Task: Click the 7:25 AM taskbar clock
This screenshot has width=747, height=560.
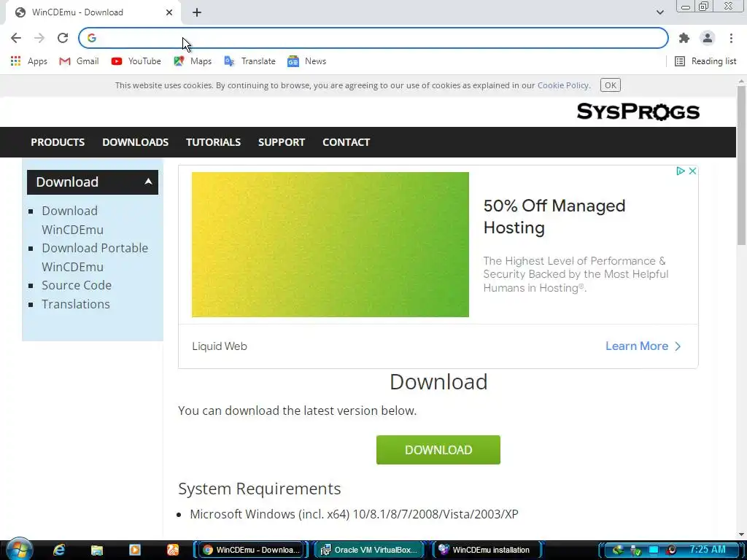Action: (708, 550)
